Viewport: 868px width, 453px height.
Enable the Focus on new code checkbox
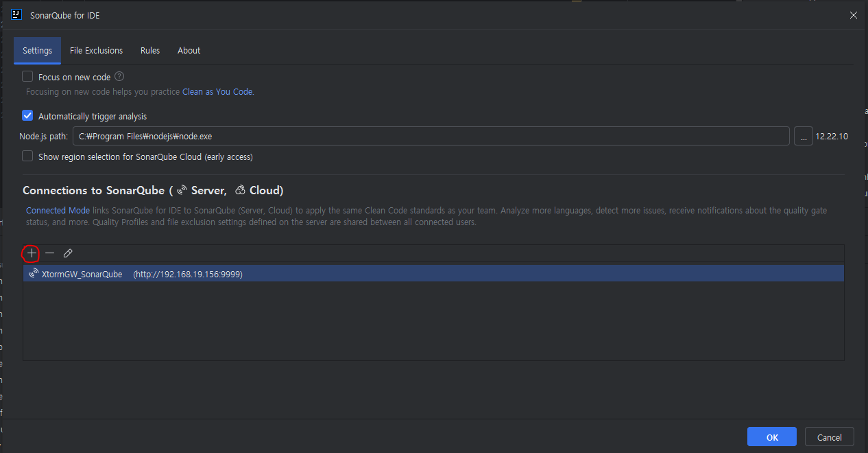(27, 77)
